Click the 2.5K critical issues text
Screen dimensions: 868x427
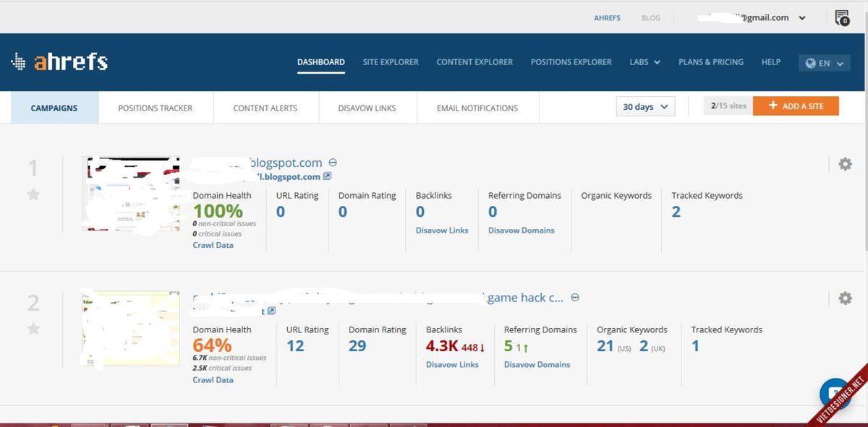tap(222, 368)
